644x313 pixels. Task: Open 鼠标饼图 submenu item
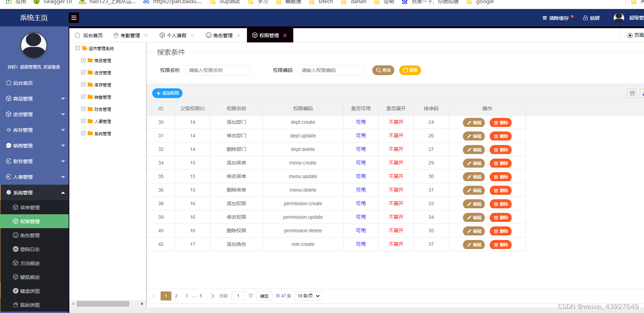[x=34, y=305]
